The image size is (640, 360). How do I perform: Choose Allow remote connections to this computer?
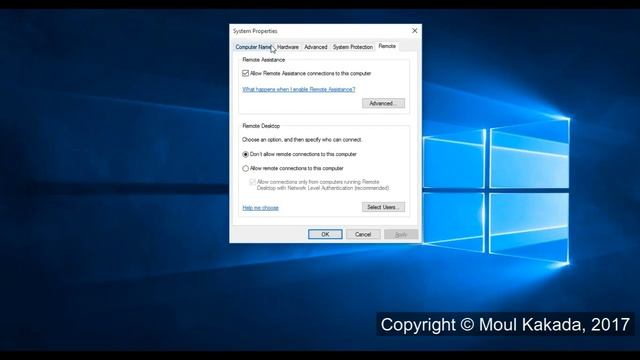[x=245, y=168]
